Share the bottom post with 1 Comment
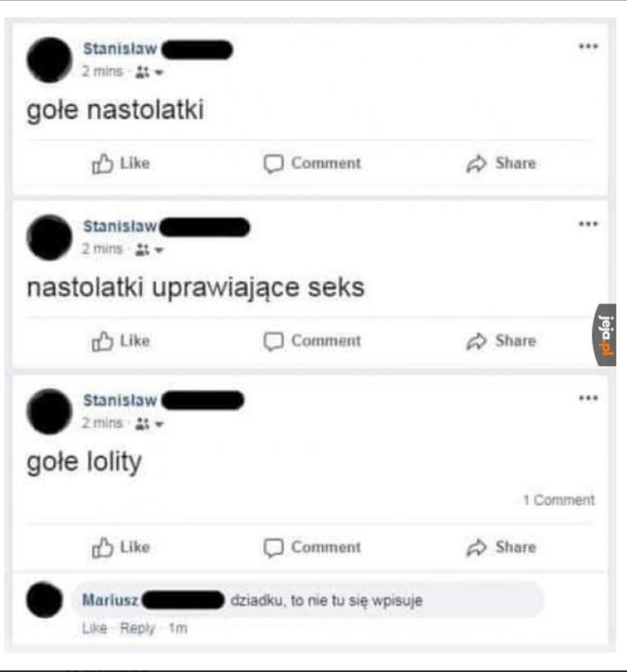 [501, 547]
